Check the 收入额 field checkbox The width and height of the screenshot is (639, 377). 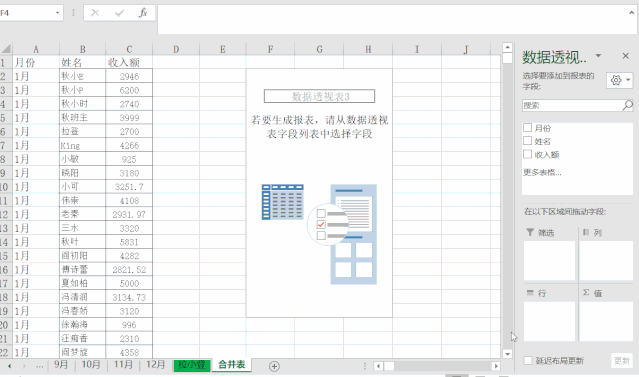[527, 154]
